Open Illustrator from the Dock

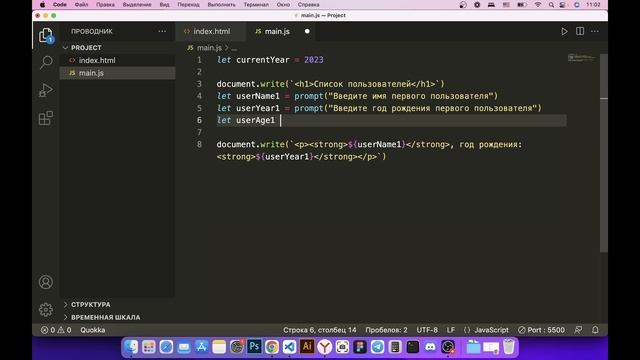(307, 347)
